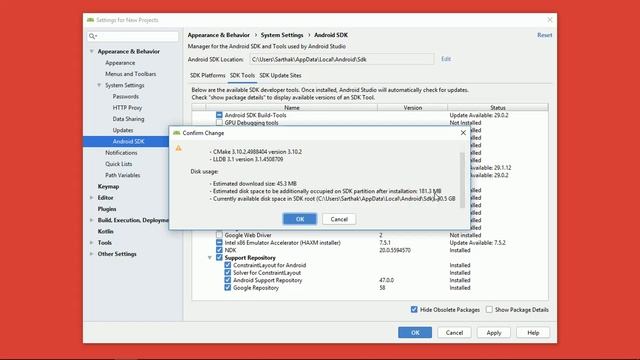The width and height of the screenshot is (640, 360).
Task: Click System Settings in the breadcrumb
Action: click(x=282, y=35)
